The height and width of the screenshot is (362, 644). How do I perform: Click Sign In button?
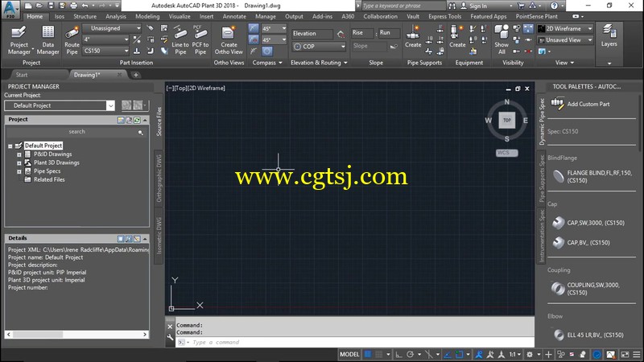pyautogui.click(x=474, y=6)
